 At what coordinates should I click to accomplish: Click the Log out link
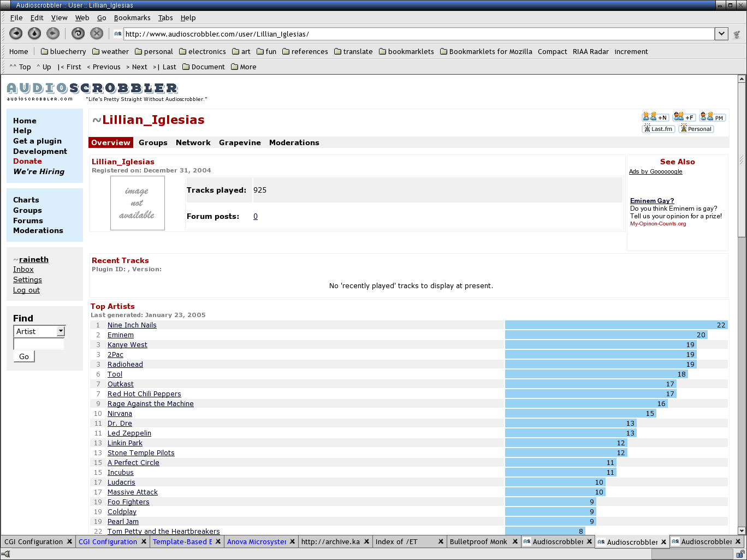point(26,290)
